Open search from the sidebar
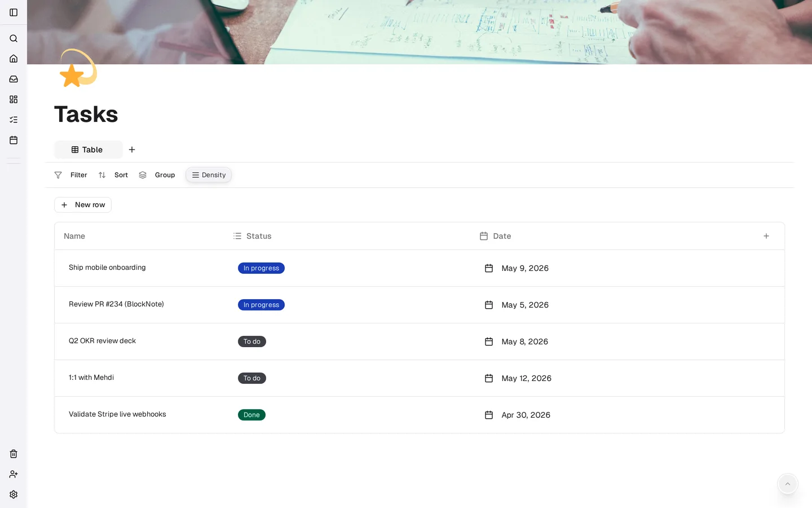Image resolution: width=812 pixels, height=508 pixels. coord(14,38)
